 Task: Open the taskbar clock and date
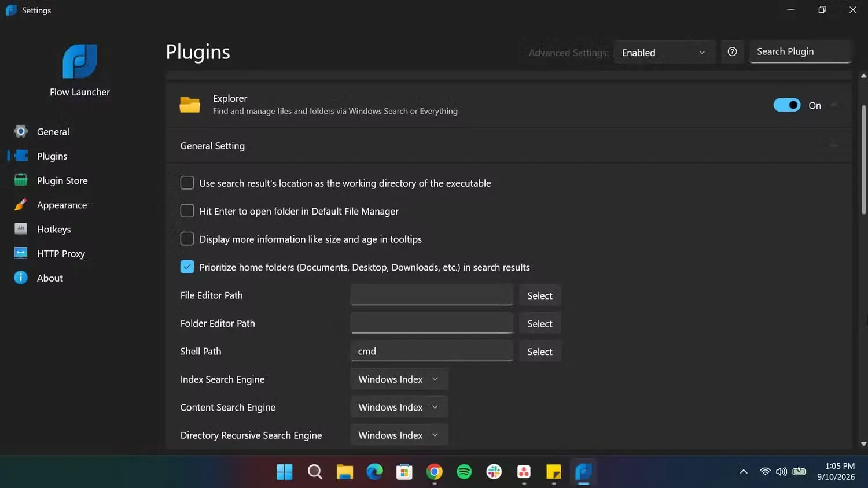pyautogui.click(x=836, y=471)
